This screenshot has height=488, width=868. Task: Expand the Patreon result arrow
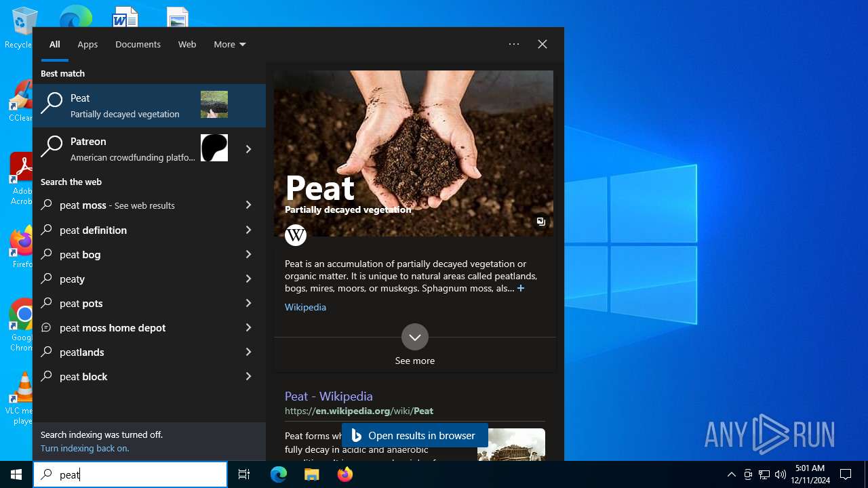pos(248,148)
